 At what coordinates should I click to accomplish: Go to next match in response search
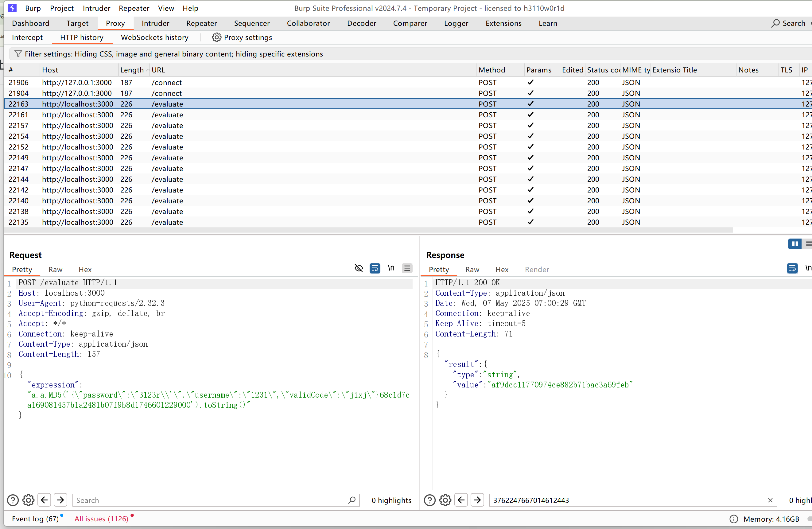coord(477,500)
